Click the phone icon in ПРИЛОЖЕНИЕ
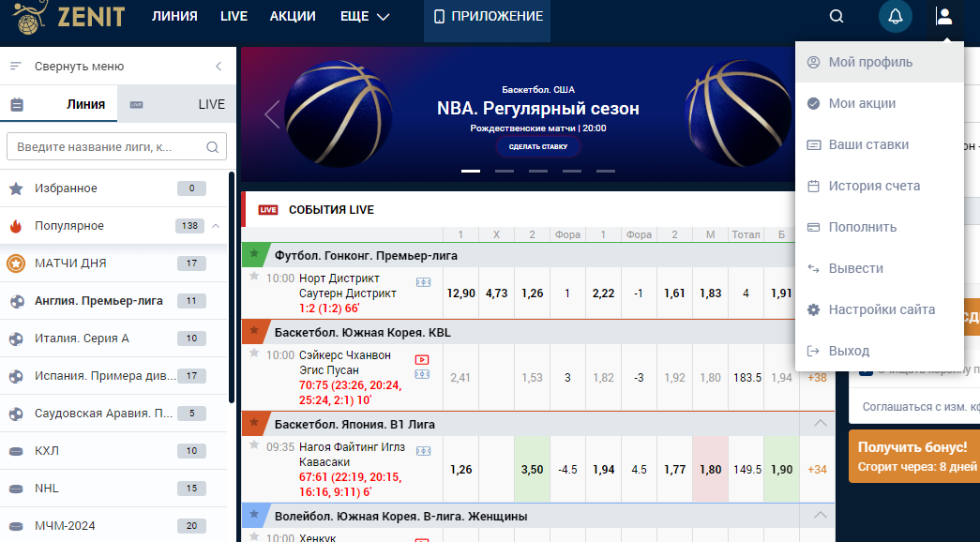The height and width of the screenshot is (542, 980). 439,17
